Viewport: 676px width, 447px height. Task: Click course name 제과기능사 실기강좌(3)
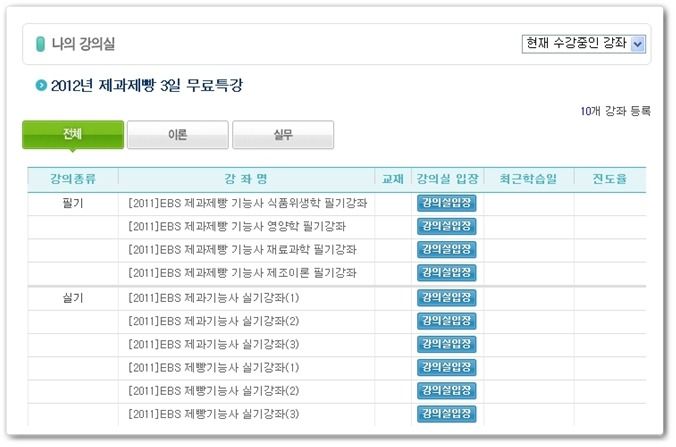pyautogui.click(x=214, y=344)
